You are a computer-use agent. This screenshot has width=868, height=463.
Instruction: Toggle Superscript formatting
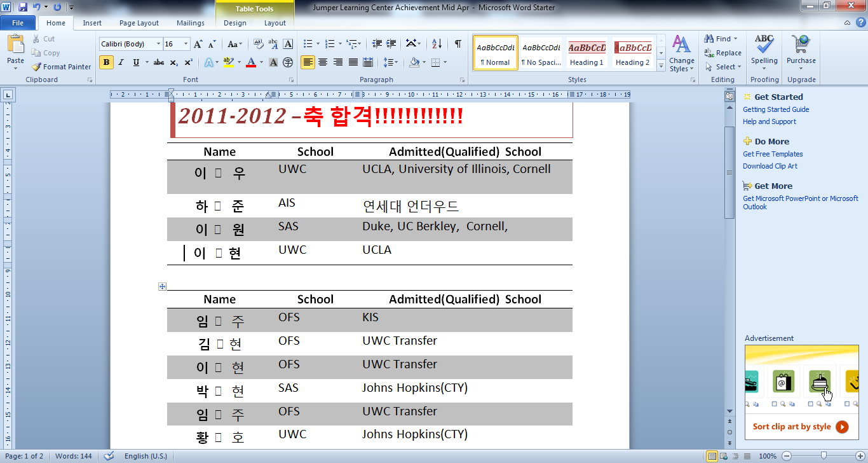(189, 62)
